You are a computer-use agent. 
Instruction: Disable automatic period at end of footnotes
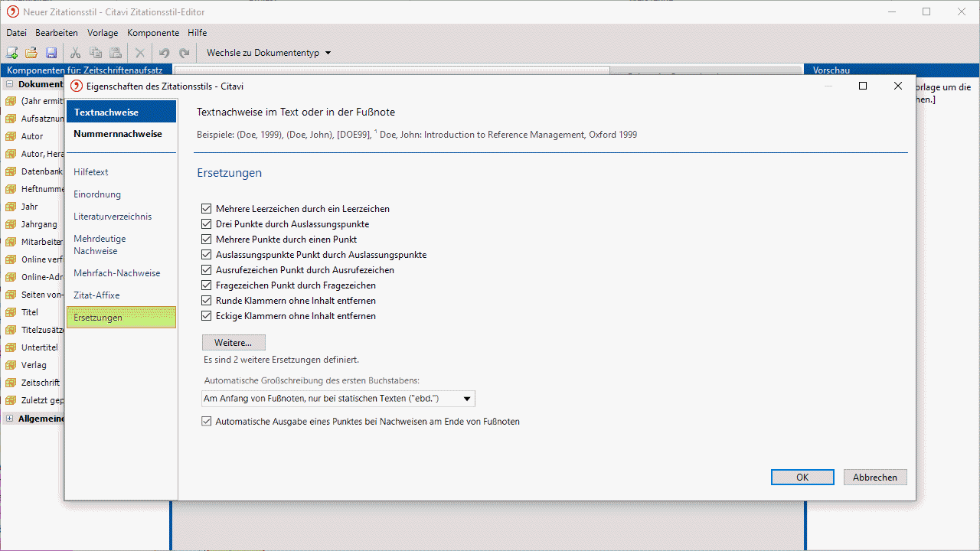(x=206, y=421)
